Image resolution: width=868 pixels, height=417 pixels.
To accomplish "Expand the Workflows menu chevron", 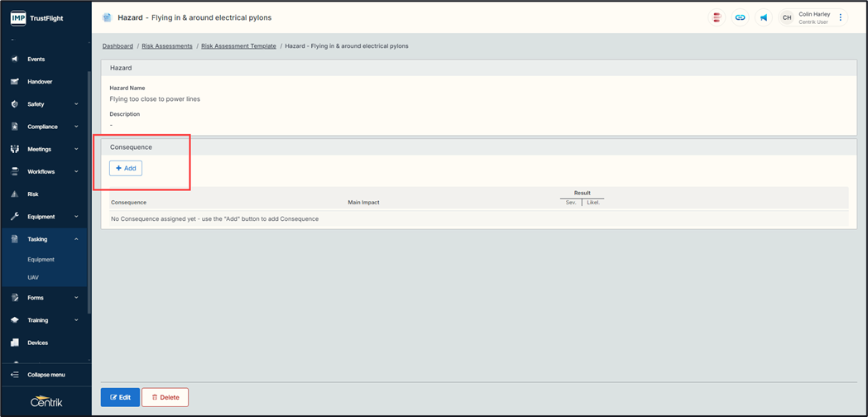I will [x=76, y=172].
